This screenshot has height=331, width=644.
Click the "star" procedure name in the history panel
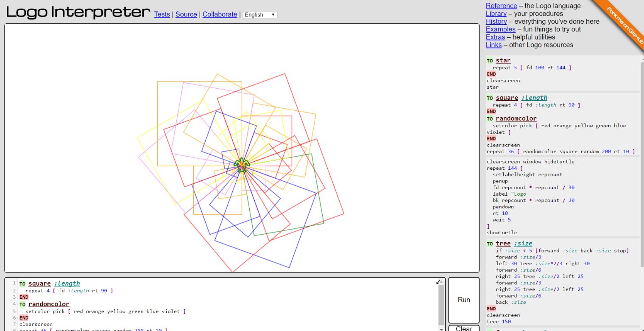503,60
